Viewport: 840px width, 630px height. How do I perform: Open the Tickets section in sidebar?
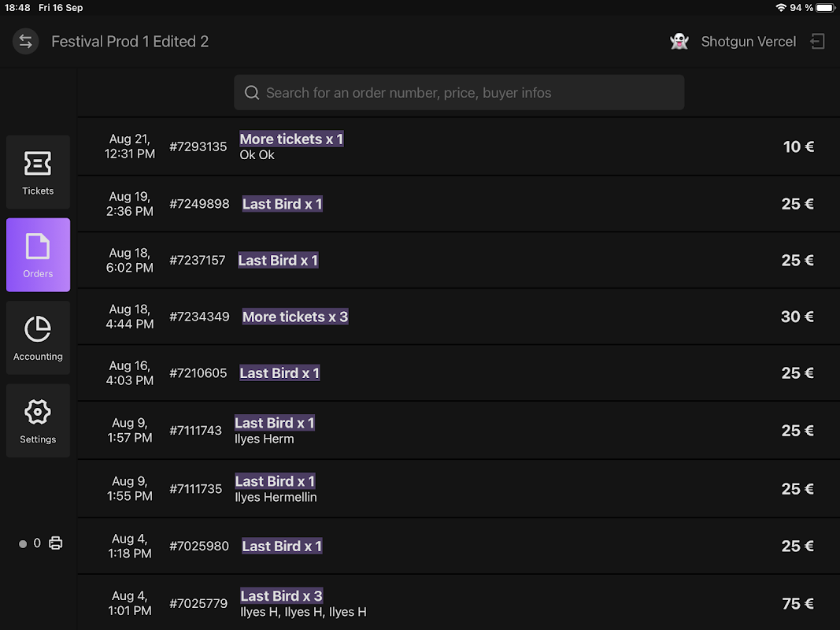pyautogui.click(x=38, y=172)
